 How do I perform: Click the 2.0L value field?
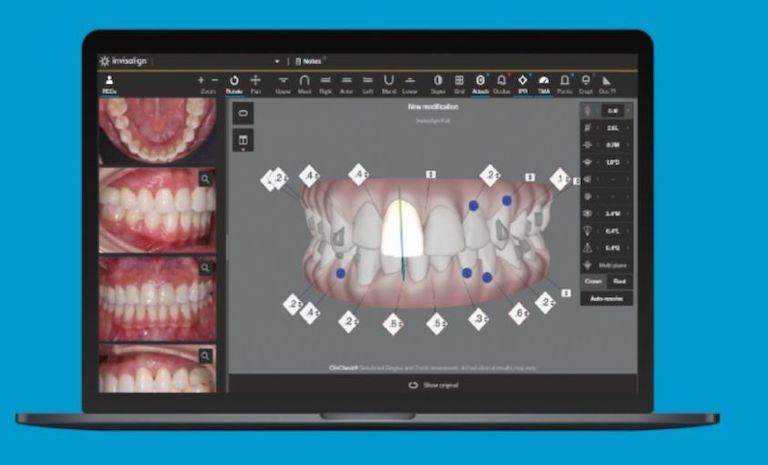[613, 128]
